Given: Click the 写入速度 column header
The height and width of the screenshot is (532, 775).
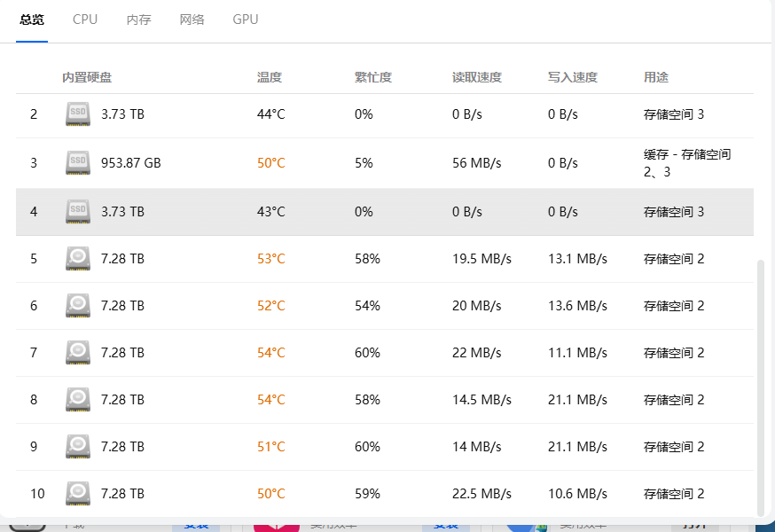Looking at the screenshot, I should [x=573, y=77].
